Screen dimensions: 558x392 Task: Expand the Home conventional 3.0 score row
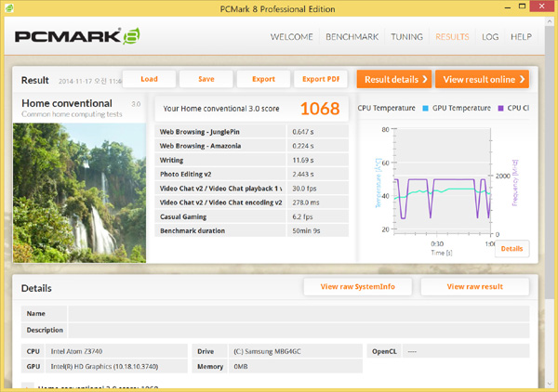pos(27,386)
